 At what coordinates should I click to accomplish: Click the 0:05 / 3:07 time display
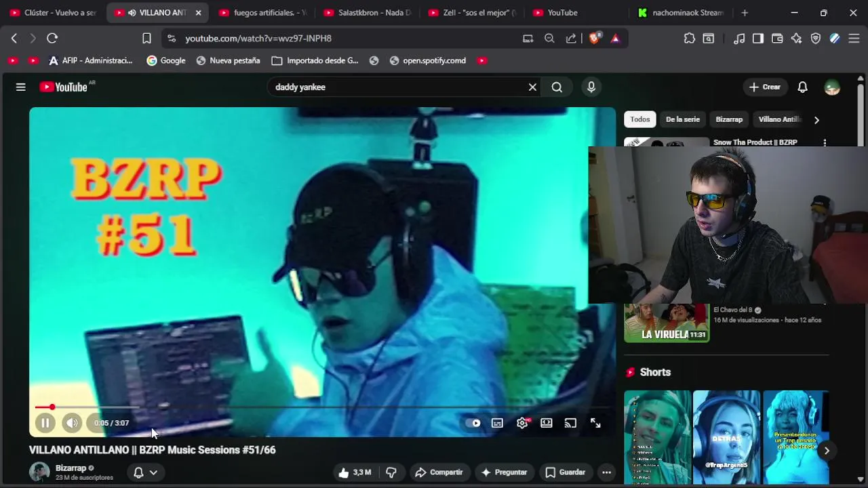[x=111, y=423]
